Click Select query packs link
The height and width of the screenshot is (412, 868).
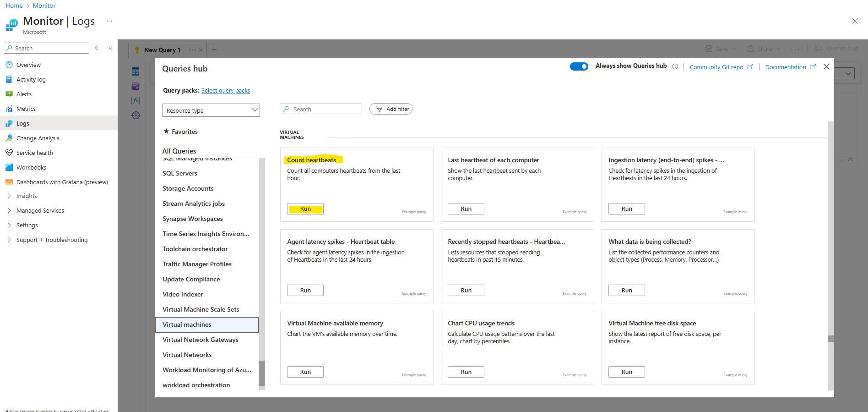pyautogui.click(x=226, y=90)
